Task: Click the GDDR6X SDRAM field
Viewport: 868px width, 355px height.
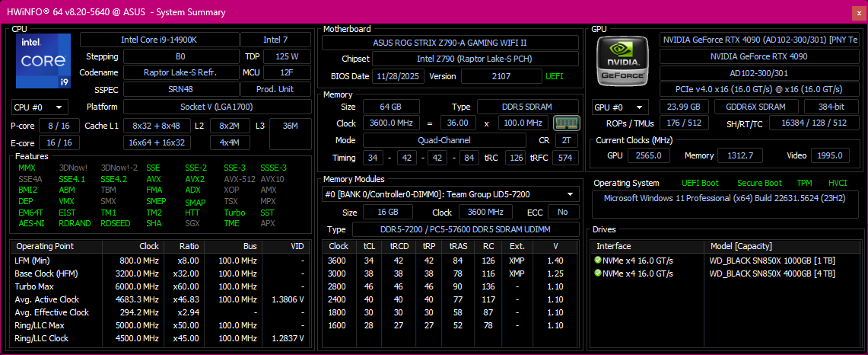Action: tap(757, 107)
